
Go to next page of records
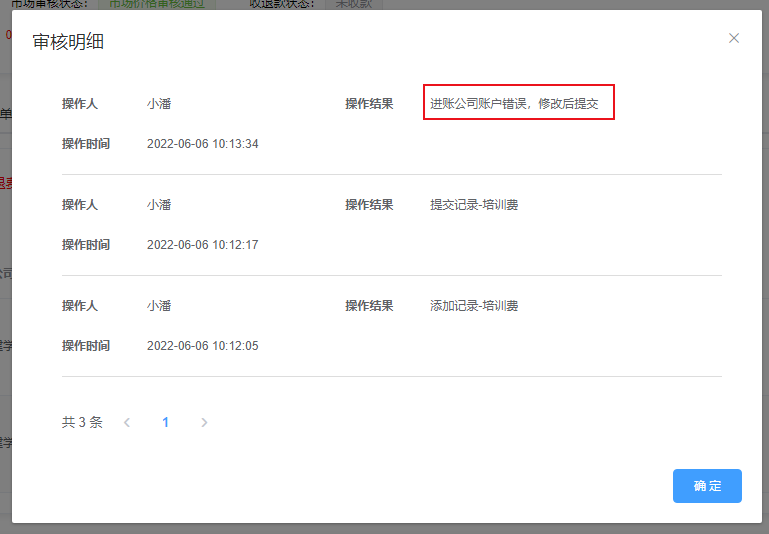tap(204, 422)
